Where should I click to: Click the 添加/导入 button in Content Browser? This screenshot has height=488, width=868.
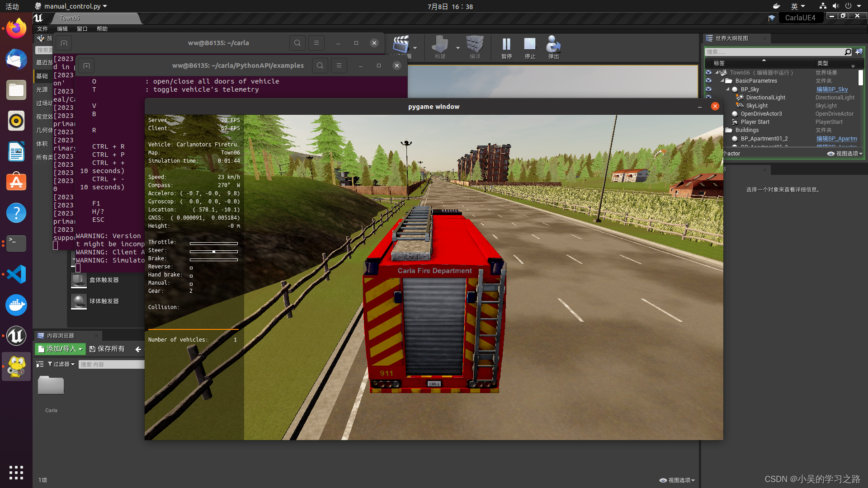coord(60,349)
